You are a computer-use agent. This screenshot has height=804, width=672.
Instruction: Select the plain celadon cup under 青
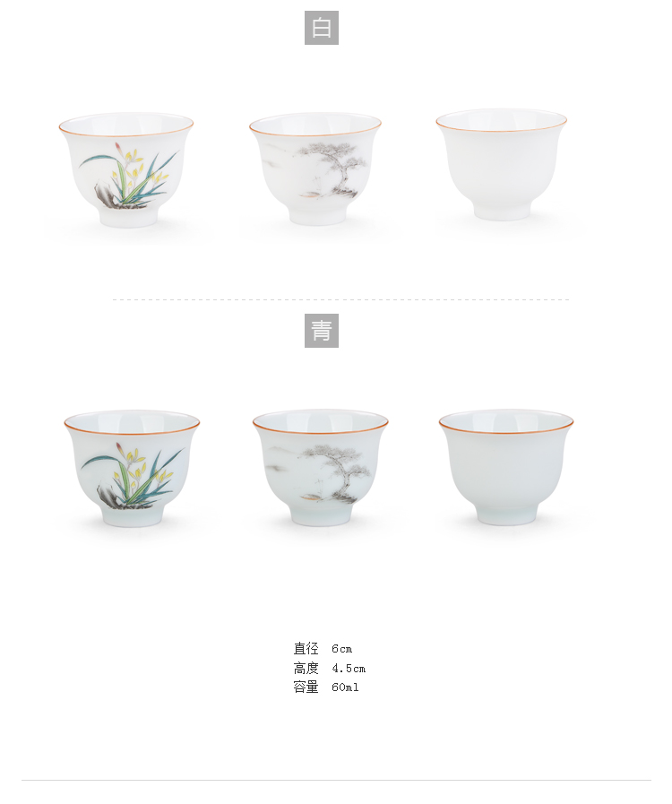tap(506, 467)
